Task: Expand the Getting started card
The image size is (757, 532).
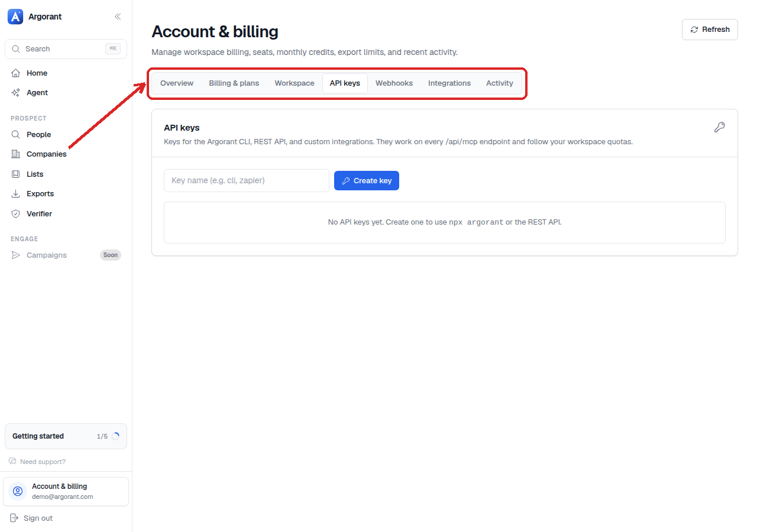Action: point(66,436)
